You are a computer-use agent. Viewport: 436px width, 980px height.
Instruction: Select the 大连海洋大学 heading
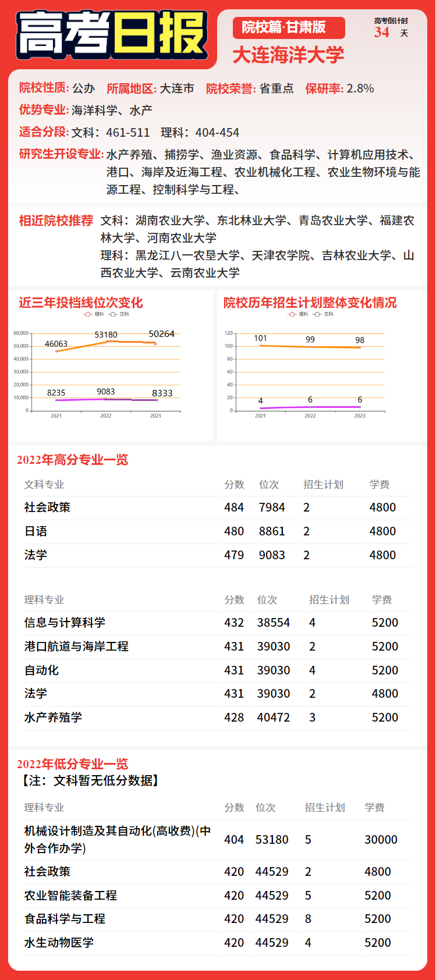[288, 55]
